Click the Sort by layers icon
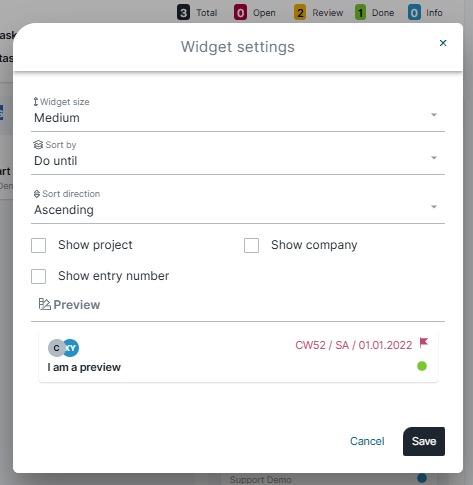The image size is (473, 485). (x=38, y=145)
